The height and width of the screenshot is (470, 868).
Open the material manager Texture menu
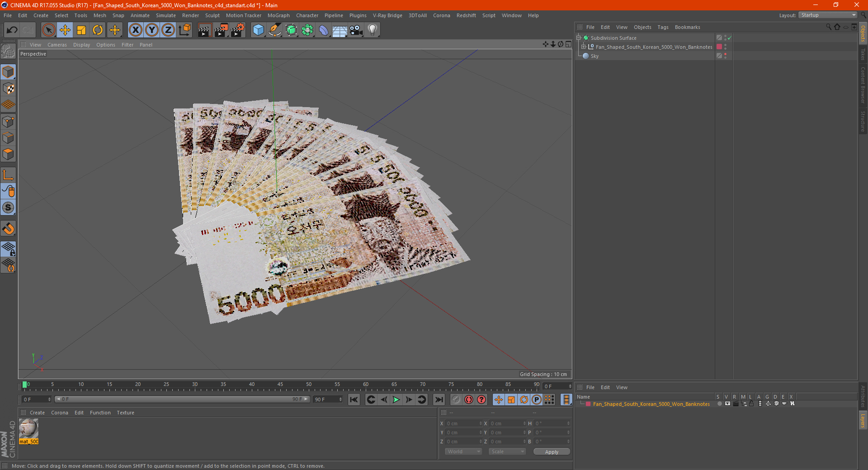point(125,413)
